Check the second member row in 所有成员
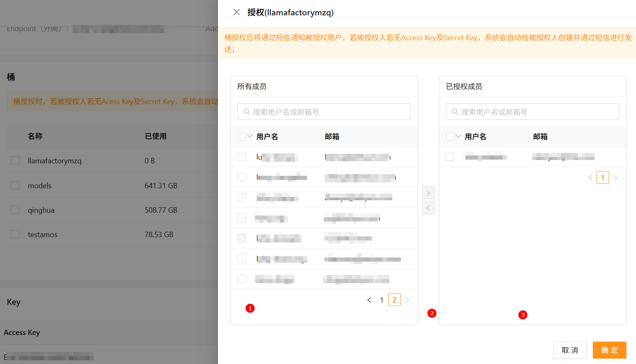This screenshot has height=364, width=636. (242, 177)
